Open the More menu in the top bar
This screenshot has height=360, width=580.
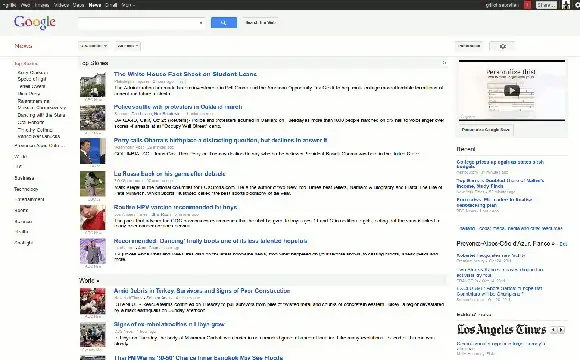pos(128,5)
